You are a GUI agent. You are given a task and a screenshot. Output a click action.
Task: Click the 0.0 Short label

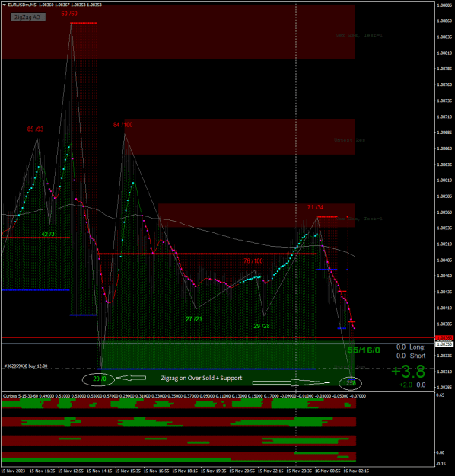click(x=411, y=356)
